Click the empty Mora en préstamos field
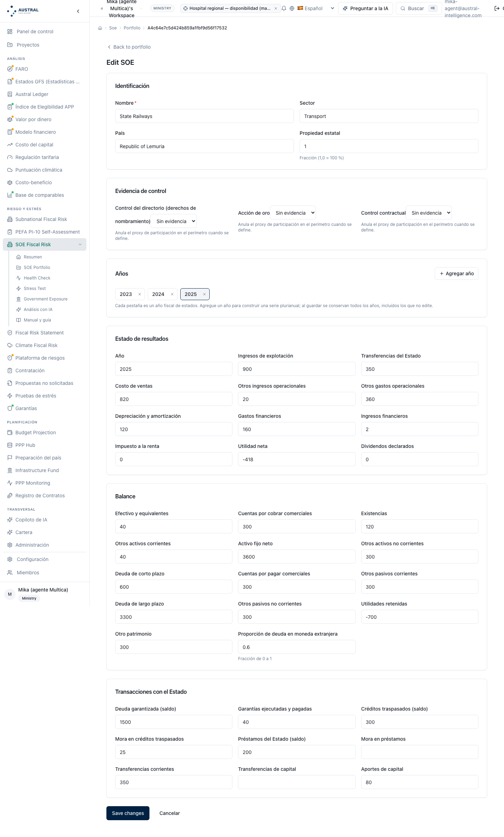This screenshot has height=837, width=504. point(420,752)
